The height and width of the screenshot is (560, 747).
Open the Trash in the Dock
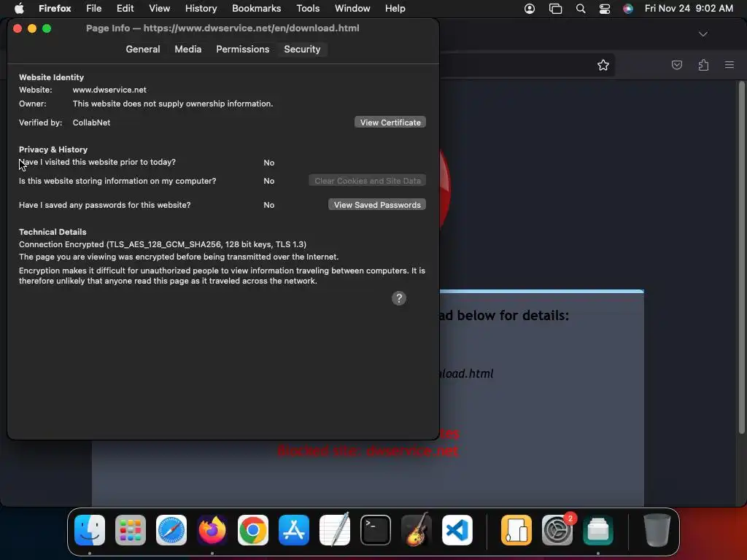click(657, 530)
